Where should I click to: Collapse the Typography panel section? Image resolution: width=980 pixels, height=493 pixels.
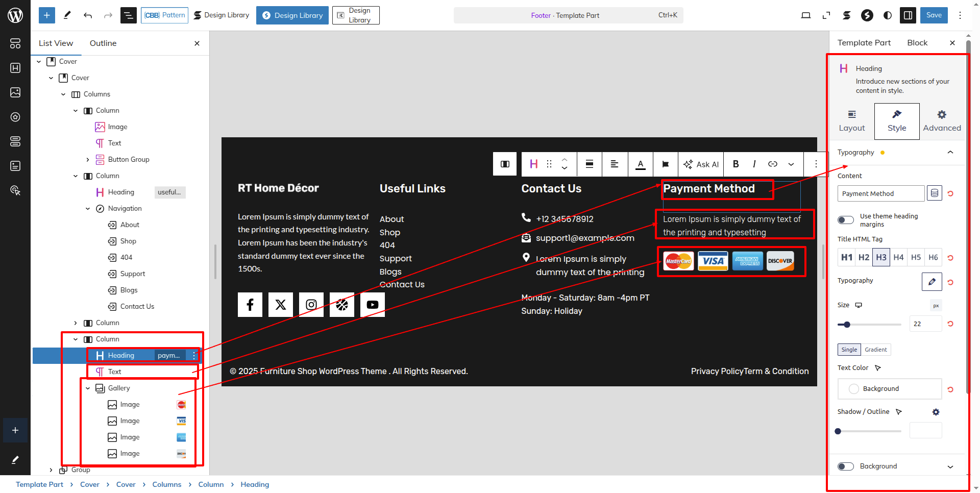(950, 152)
